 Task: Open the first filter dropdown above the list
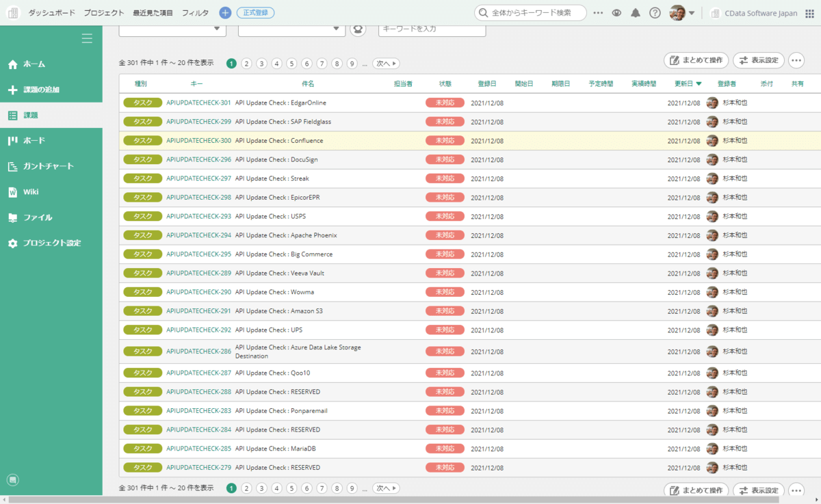pyautogui.click(x=172, y=29)
